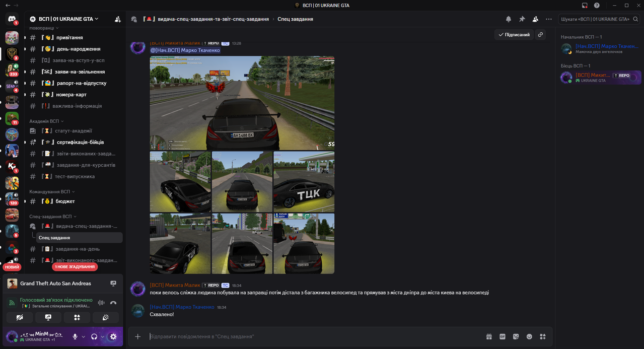Open server icon with 233 badge
The width and height of the screenshot is (644, 349).
pyautogui.click(x=12, y=70)
